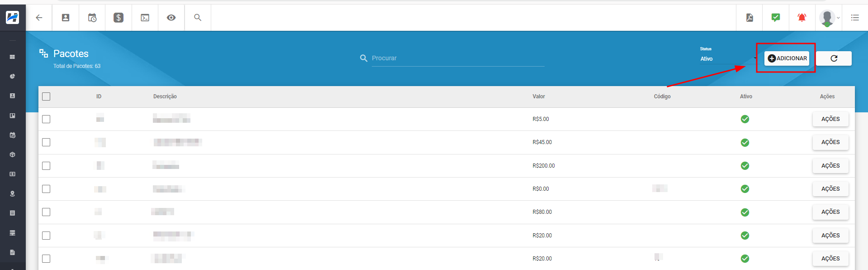The width and height of the screenshot is (868, 270).
Task: Click the magnifier search icon in toolbar
Action: click(198, 18)
